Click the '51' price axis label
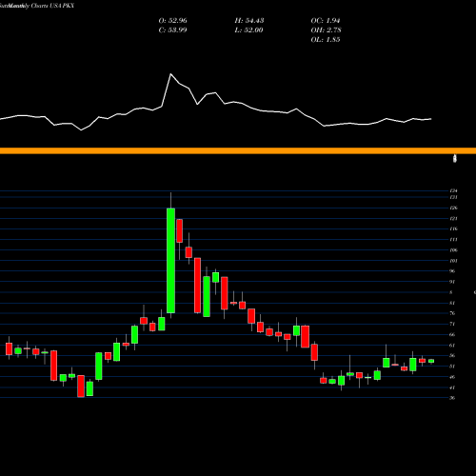The image size is (476, 476). tap(452, 367)
